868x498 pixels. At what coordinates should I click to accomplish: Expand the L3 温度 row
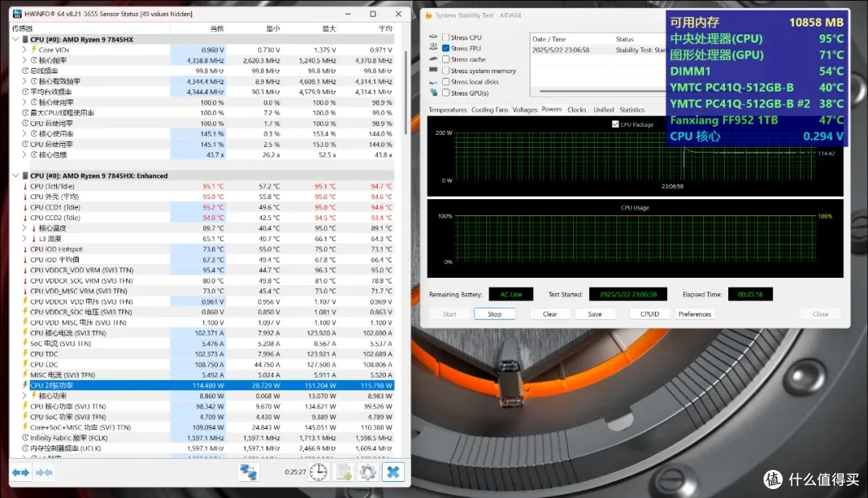tap(24, 239)
